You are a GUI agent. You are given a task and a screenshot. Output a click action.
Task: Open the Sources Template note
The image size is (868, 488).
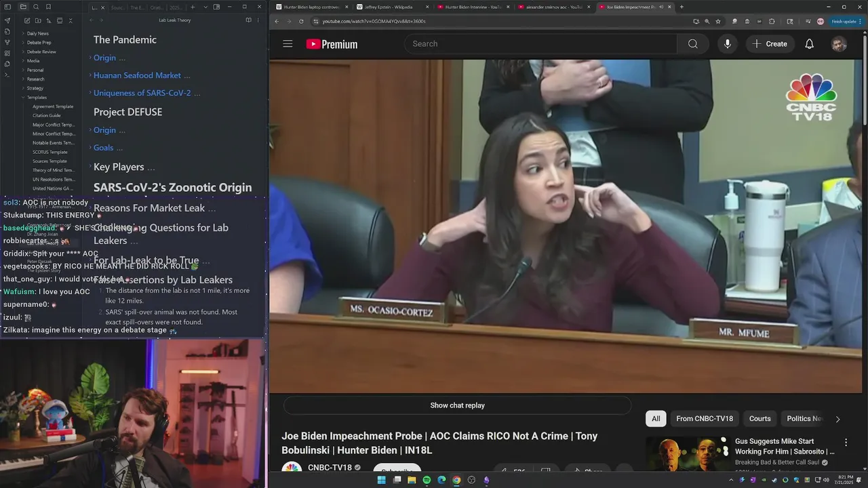pos(50,161)
